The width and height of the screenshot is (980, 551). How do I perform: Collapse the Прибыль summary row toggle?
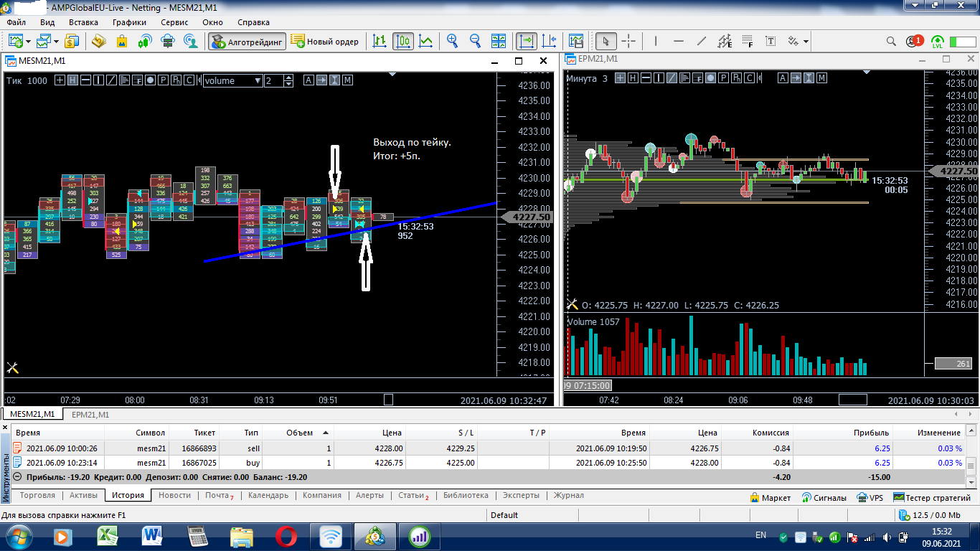pos(17,476)
